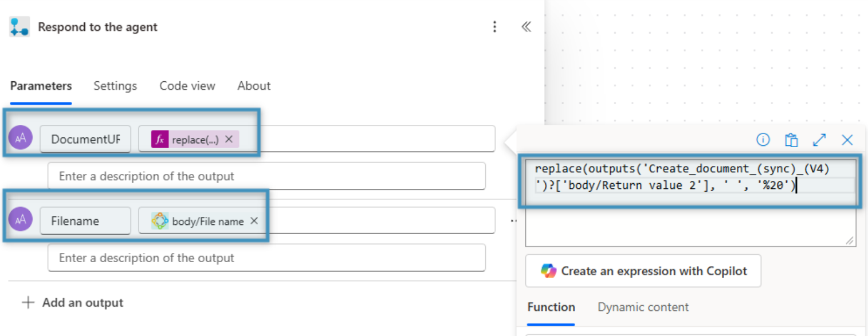Click the text type icon beside DocumentURL
The width and height of the screenshot is (868, 336).
click(21, 138)
